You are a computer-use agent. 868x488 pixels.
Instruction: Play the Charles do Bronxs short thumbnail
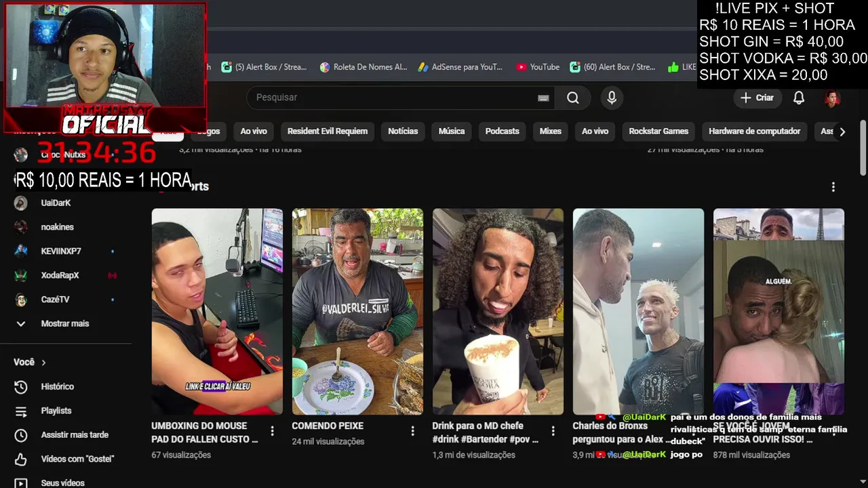point(638,311)
